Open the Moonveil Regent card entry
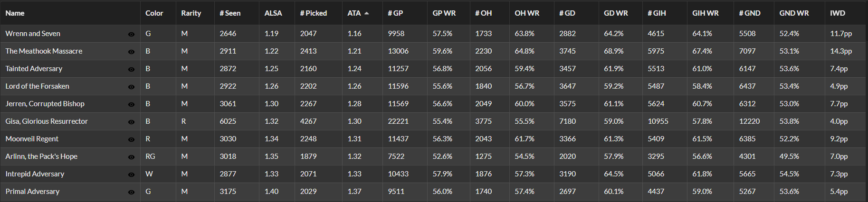The width and height of the screenshot is (868, 202). pyautogui.click(x=32, y=139)
